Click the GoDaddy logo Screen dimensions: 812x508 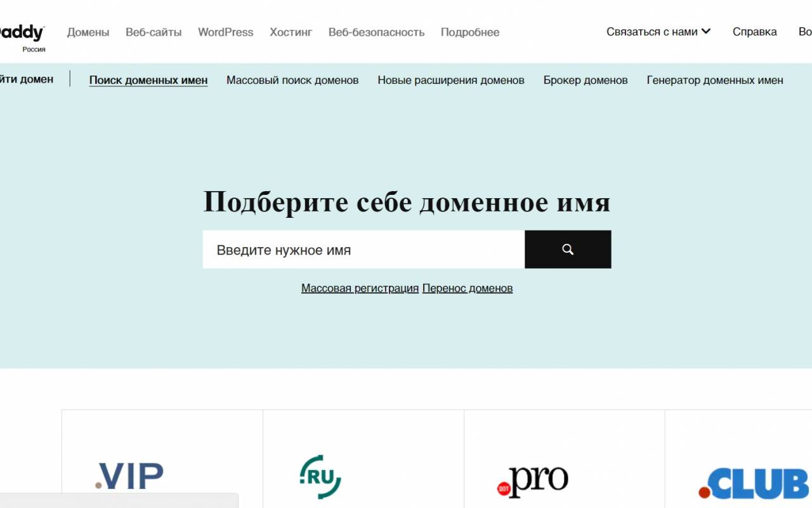pos(22,32)
